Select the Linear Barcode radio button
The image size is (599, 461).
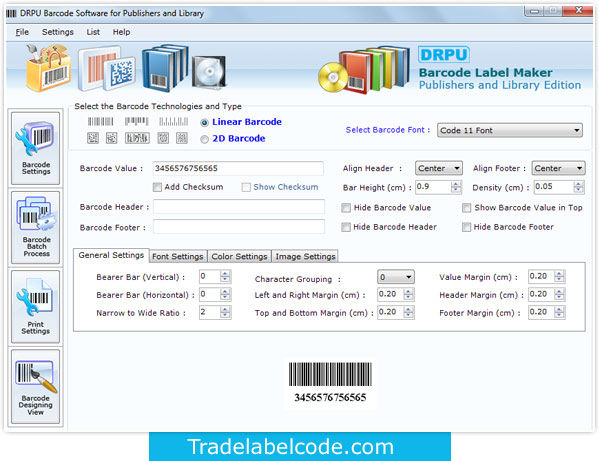[x=204, y=123]
